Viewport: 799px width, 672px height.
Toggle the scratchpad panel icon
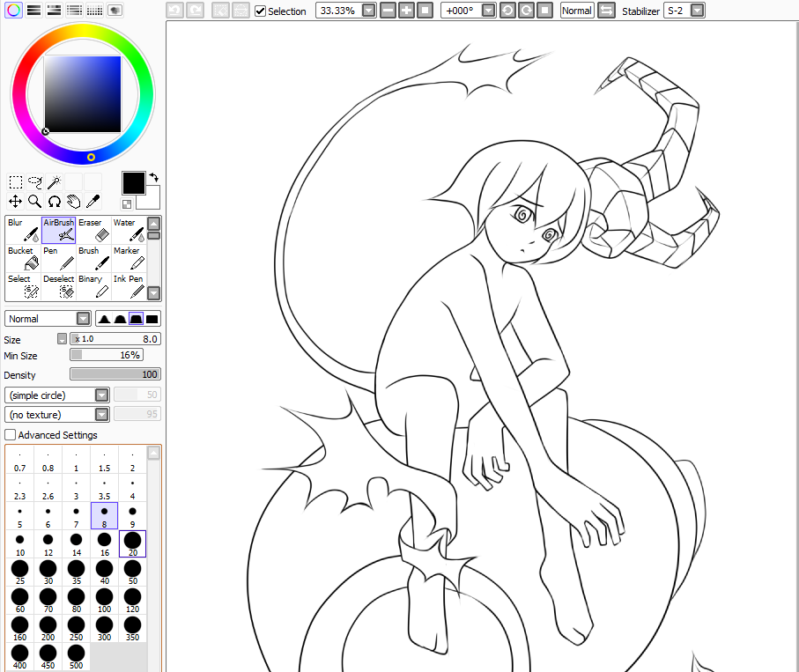(x=115, y=11)
